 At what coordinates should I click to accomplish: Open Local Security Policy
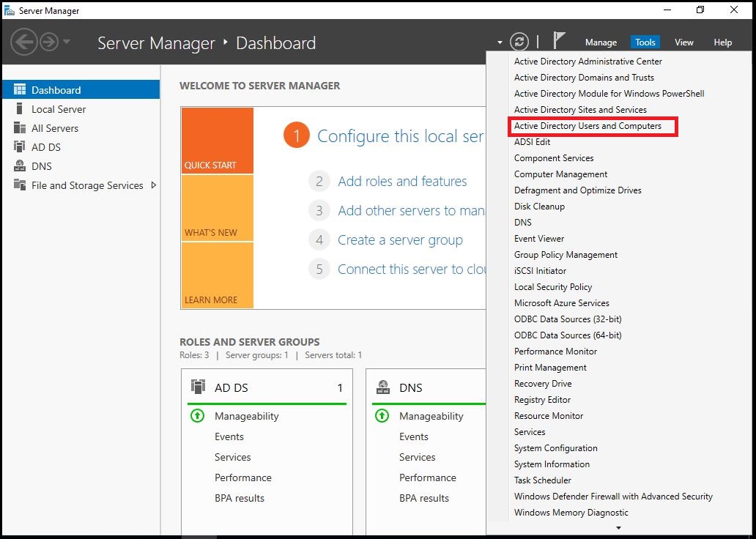pos(553,287)
